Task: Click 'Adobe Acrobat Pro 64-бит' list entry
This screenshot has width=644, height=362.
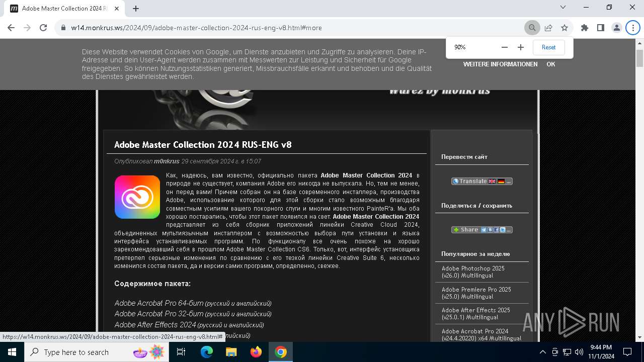Action: pos(193,303)
